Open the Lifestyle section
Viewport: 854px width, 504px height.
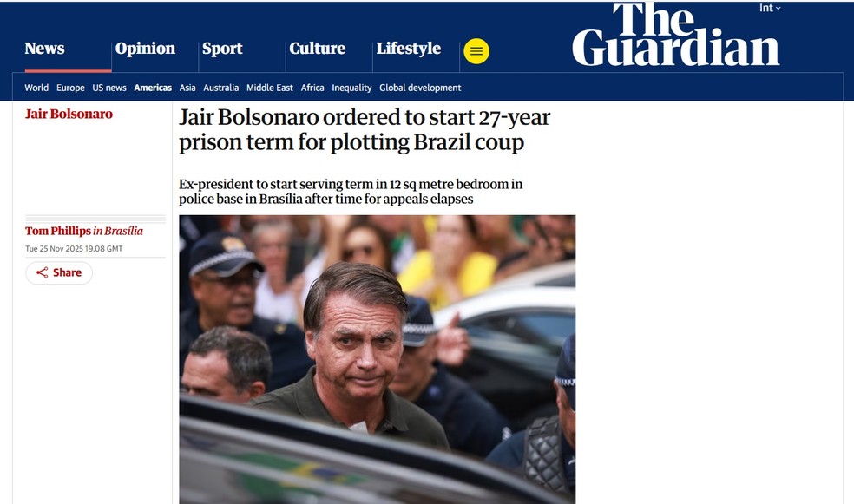408,48
